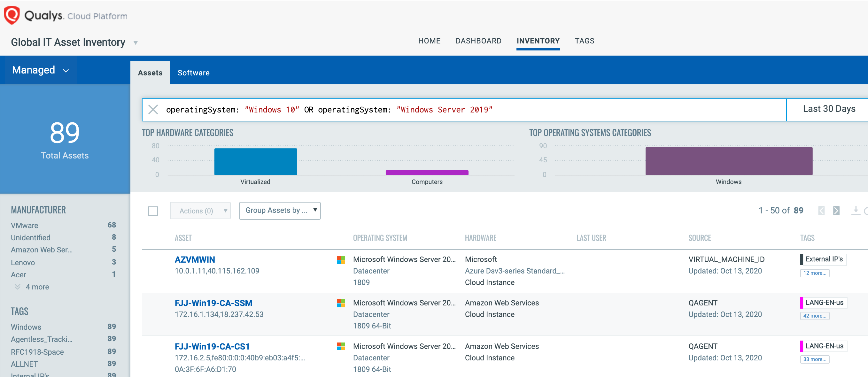Toggle the select-all assets checkbox
Image resolution: width=868 pixels, height=377 pixels.
coord(153,211)
